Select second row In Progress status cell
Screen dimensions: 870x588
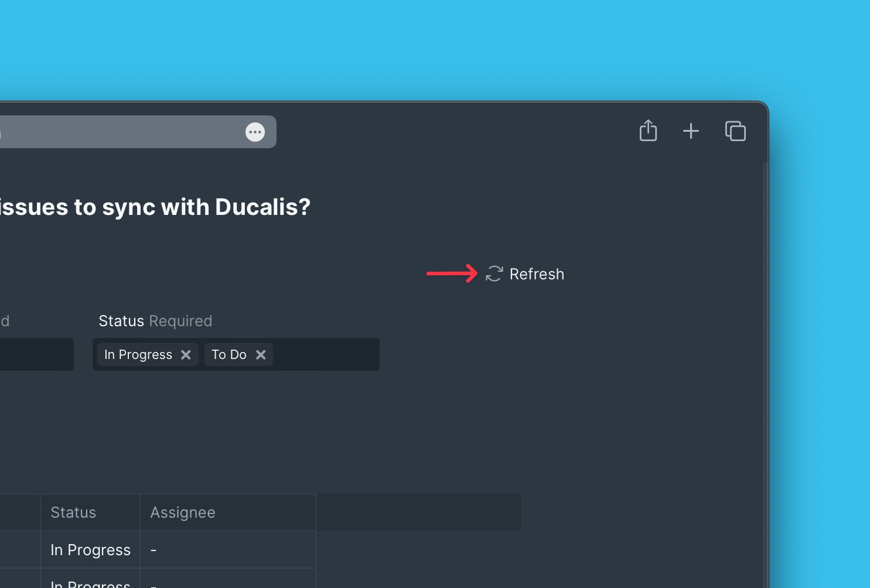(x=90, y=583)
